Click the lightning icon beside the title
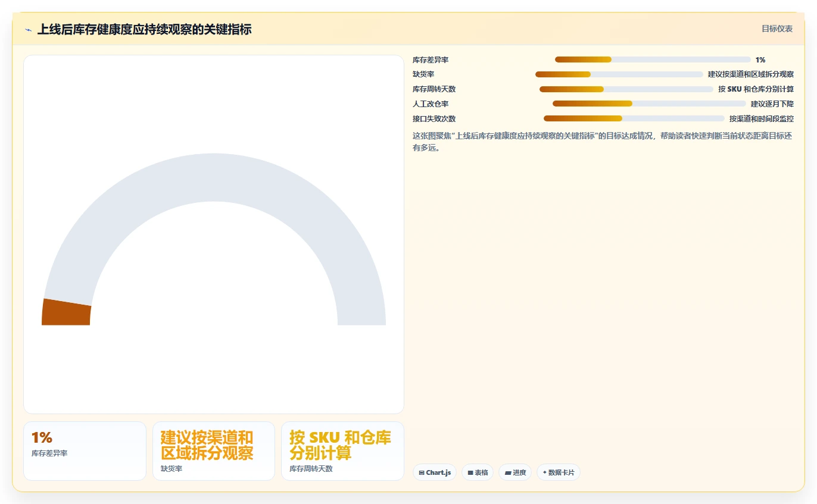The image size is (817, 504). (x=28, y=29)
